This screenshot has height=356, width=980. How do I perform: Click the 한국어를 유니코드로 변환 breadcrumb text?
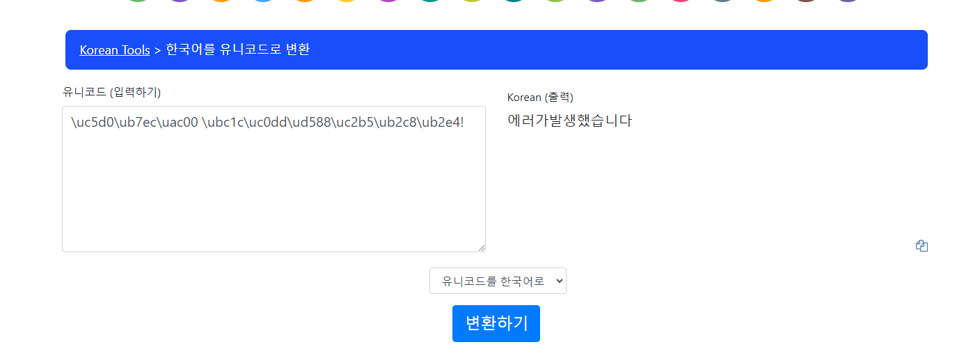[x=237, y=49]
